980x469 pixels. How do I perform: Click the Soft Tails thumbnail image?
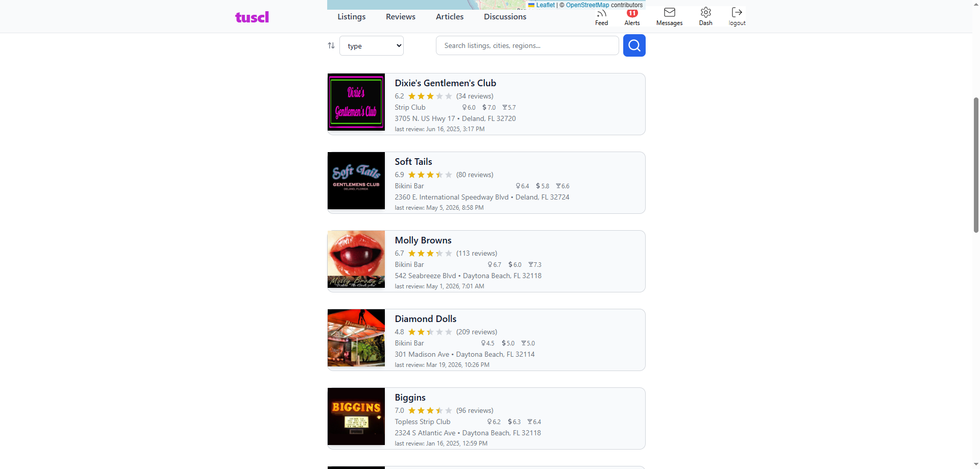click(x=356, y=181)
